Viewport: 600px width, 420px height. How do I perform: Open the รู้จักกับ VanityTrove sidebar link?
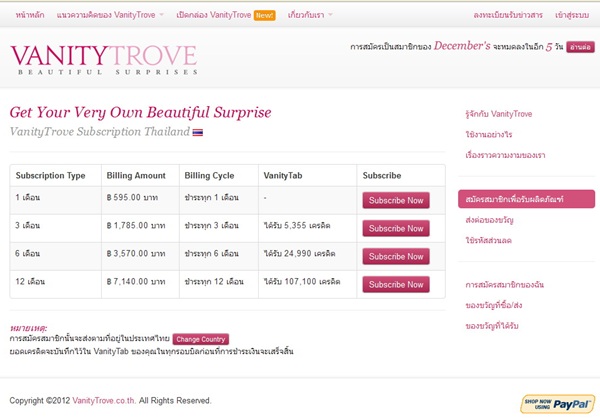(x=499, y=114)
